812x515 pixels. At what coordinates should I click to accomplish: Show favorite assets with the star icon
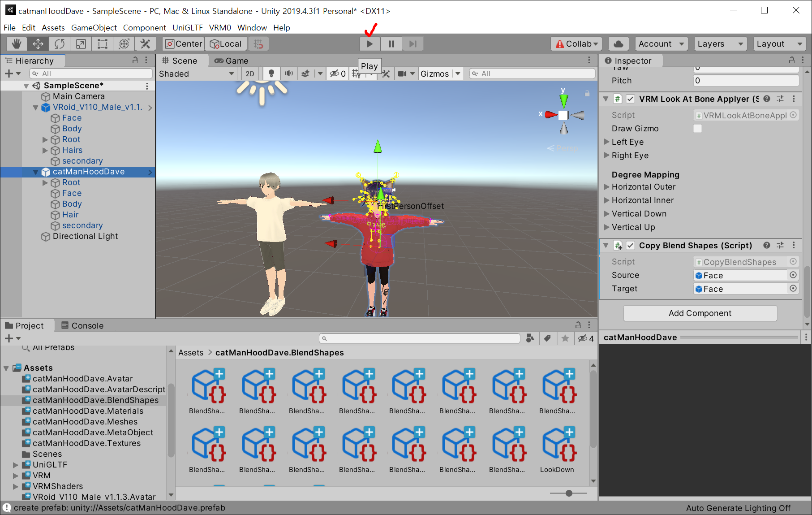pos(565,338)
